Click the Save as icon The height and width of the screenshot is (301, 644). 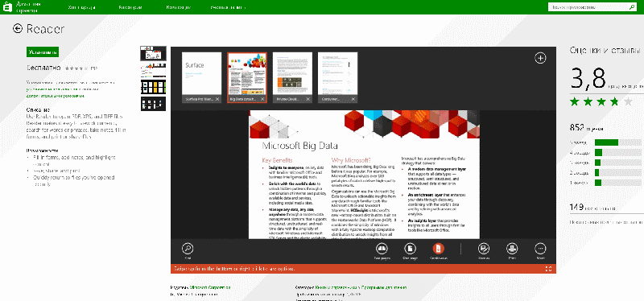point(484,249)
